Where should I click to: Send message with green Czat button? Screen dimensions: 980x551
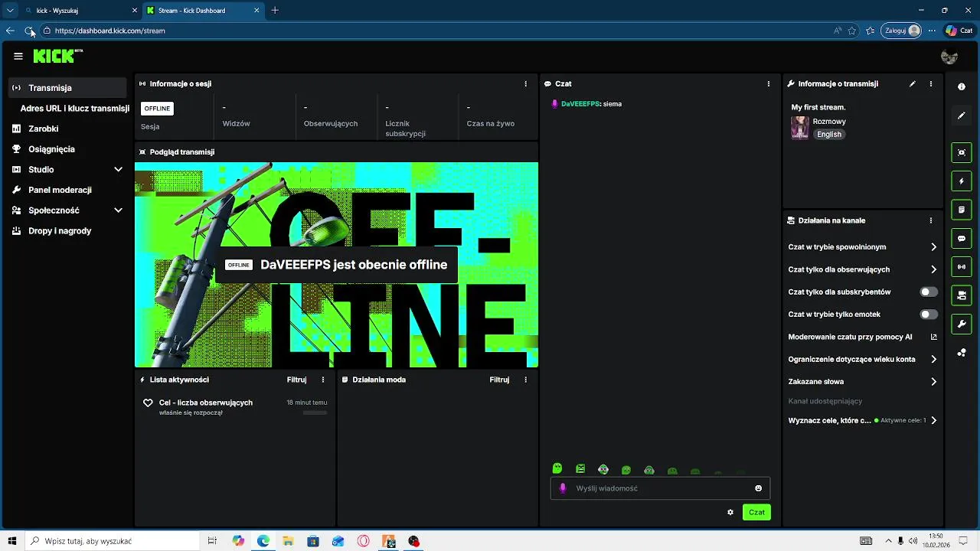click(756, 512)
